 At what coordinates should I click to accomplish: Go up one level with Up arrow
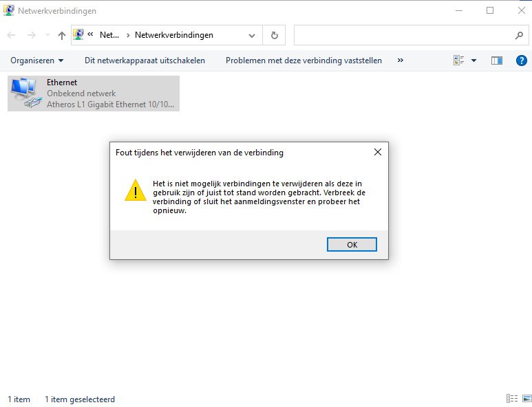point(62,35)
